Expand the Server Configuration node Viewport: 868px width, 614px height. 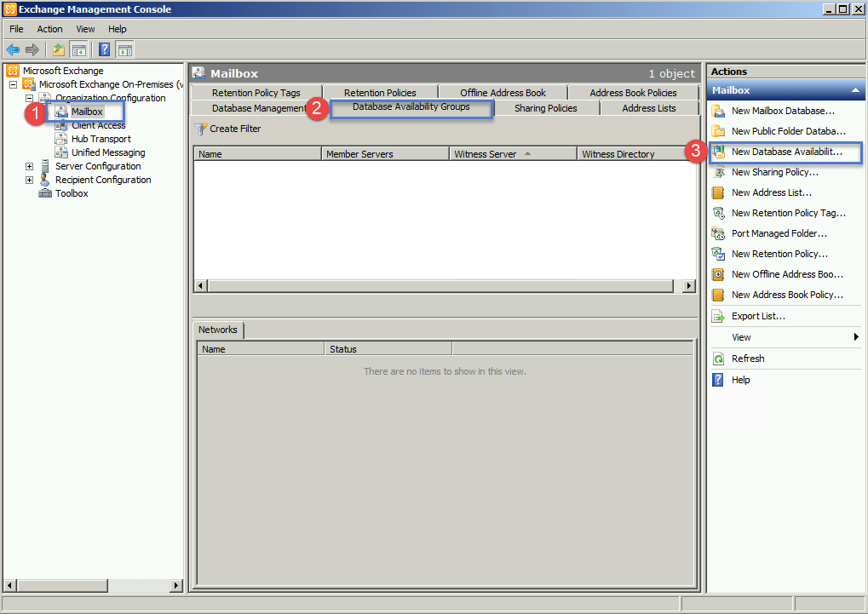coord(29,166)
